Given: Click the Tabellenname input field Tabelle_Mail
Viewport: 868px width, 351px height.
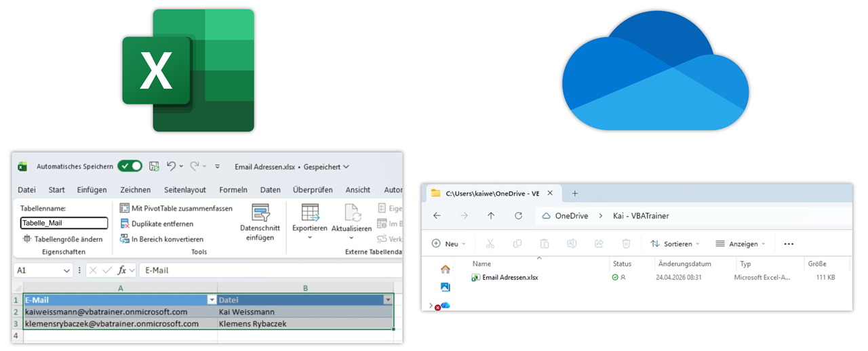Looking at the screenshot, I should pos(64,223).
